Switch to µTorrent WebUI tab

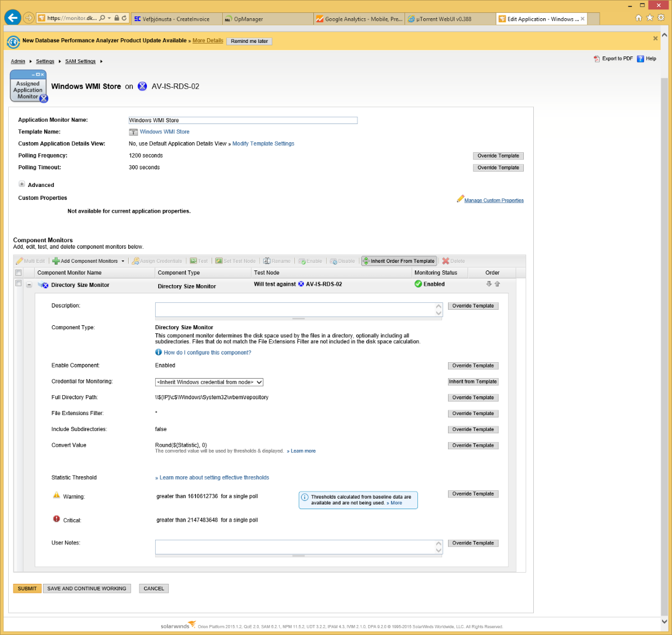[450, 19]
